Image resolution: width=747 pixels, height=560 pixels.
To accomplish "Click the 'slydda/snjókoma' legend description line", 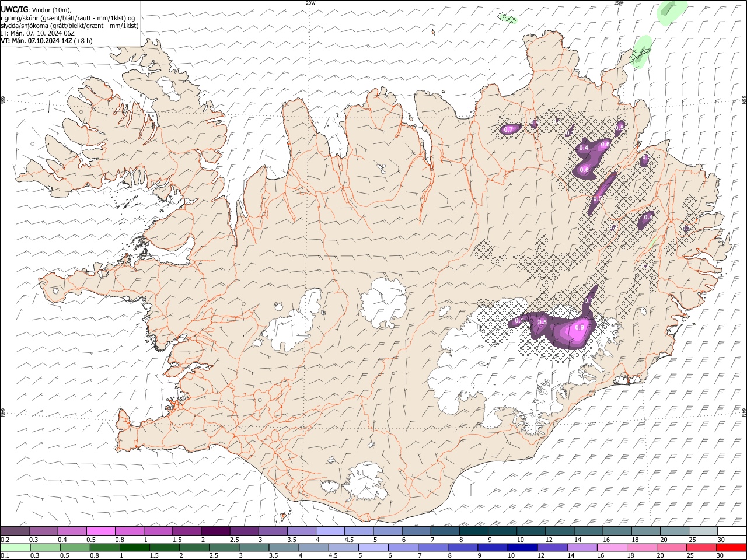I will tap(69, 25).
